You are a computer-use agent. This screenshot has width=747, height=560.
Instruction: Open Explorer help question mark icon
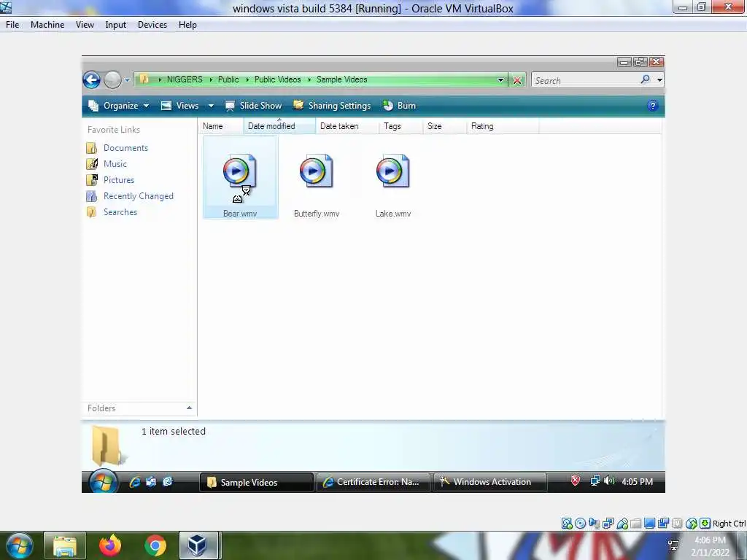(653, 106)
